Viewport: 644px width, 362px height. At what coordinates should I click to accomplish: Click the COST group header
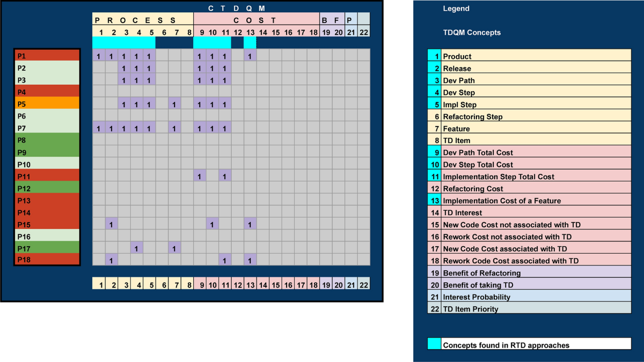coord(256,20)
